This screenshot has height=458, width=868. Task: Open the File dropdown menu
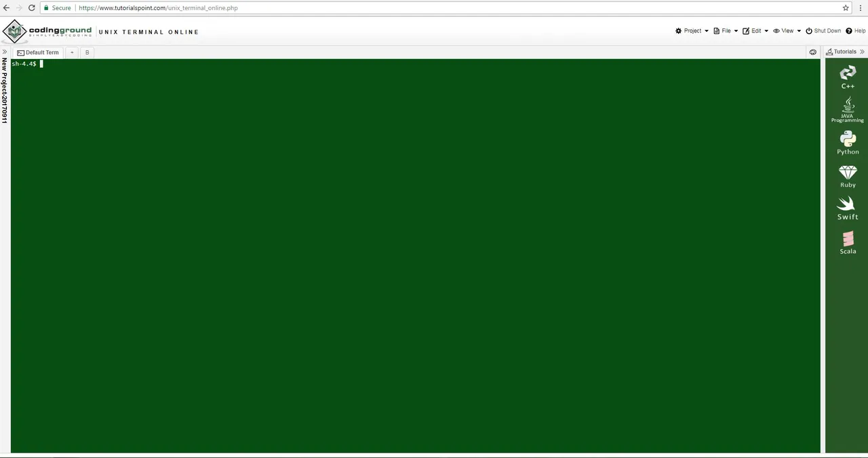pyautogui.click(x=726, y=30)
